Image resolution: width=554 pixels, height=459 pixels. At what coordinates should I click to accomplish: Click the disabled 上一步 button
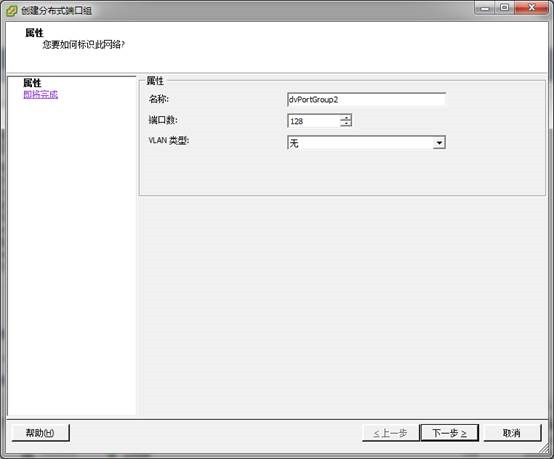pos(390,433)
